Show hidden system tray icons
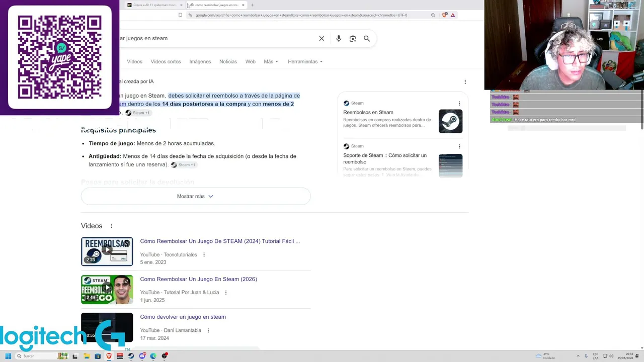This screenshot has width=644, height=362. pyautogui.click(x=578, y=356)
